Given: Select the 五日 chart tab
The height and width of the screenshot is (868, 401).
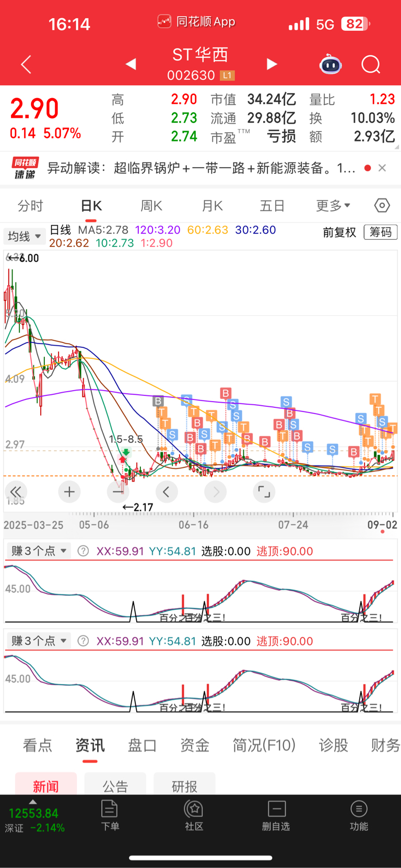Looking at the screenshot, I should click(x=273, y=206).
